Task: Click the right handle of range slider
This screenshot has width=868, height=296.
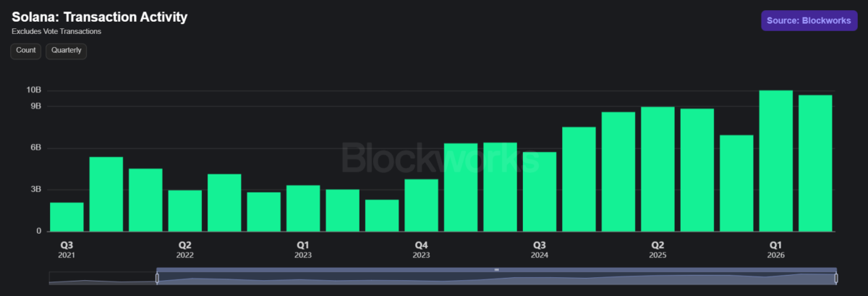Action: tap(836, 278)
